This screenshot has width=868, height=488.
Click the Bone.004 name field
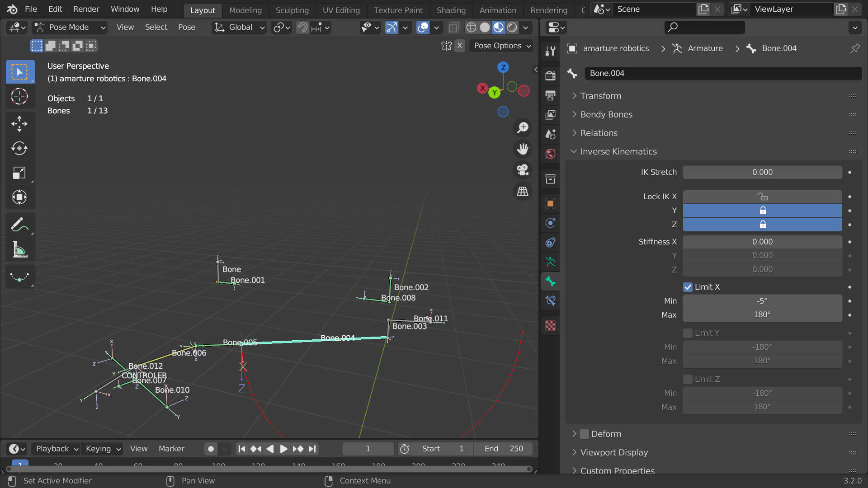[x=723, y=73]
